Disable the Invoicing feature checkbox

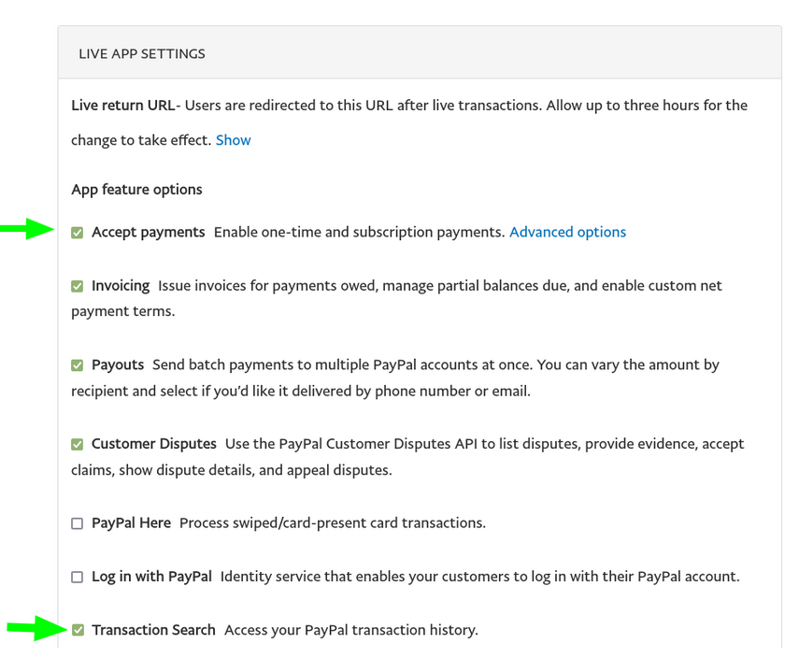[78, 286]
